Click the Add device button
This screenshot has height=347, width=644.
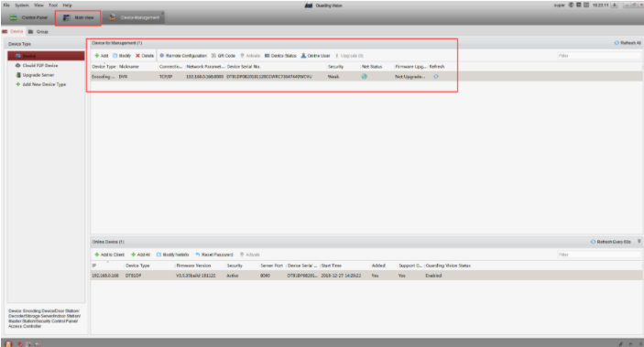[102, 56]
